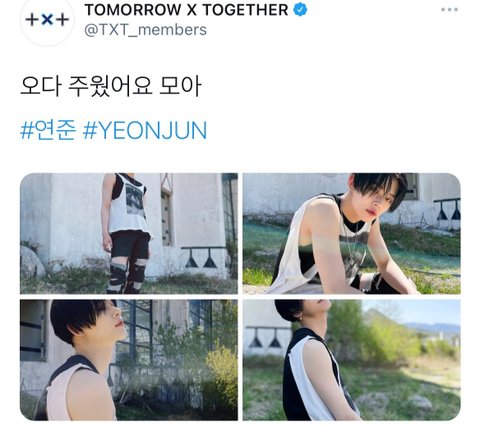Select the tweet text 오다 주웠어요 모아
480x436 pixels.
point(111,86)
